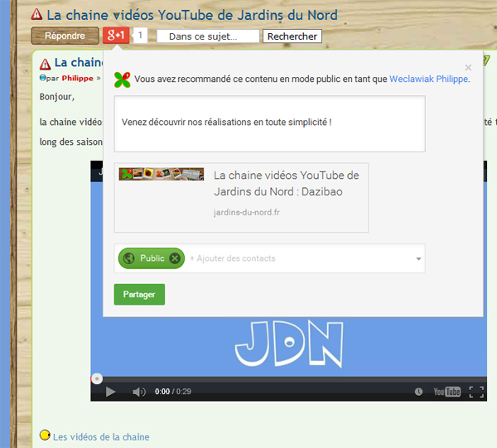
Task: Edit the share comment text box
Action: 270,124
